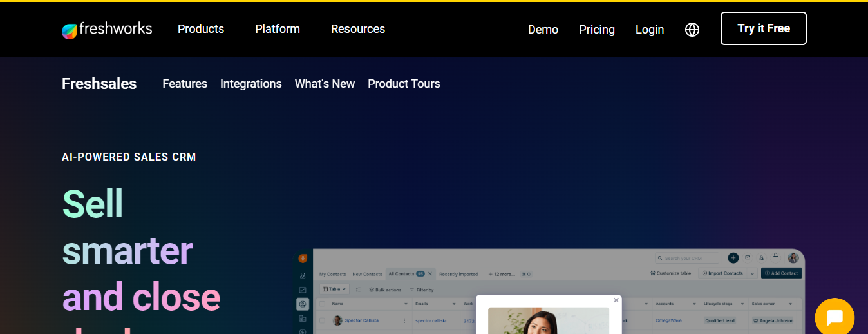
Task: Click the Search your CRM field
Action: [687, 258]
